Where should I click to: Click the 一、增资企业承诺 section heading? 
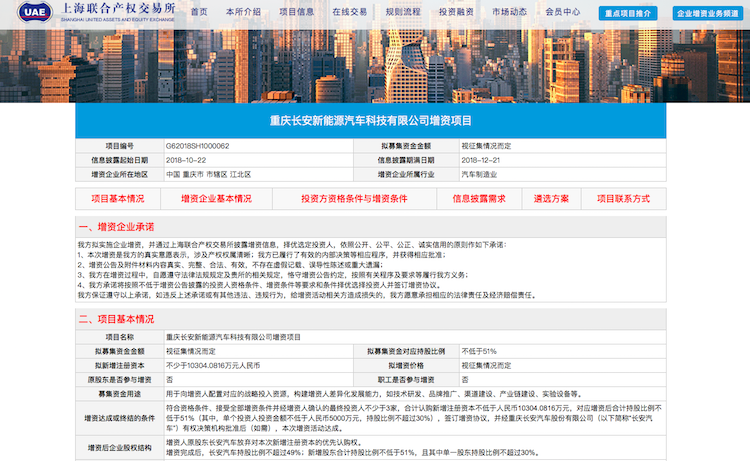(116, 227)
